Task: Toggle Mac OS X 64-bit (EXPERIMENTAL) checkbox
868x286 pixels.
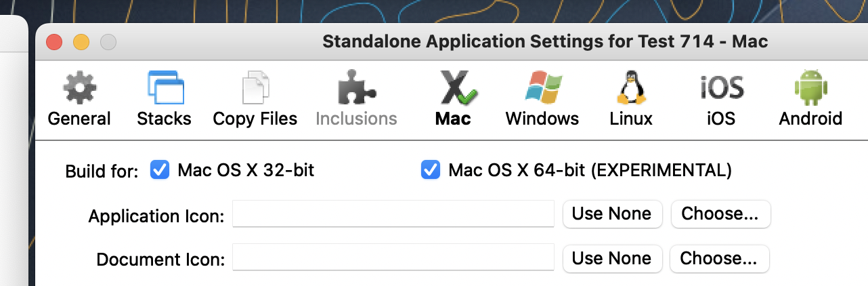Action: click(x=430, y=169)
